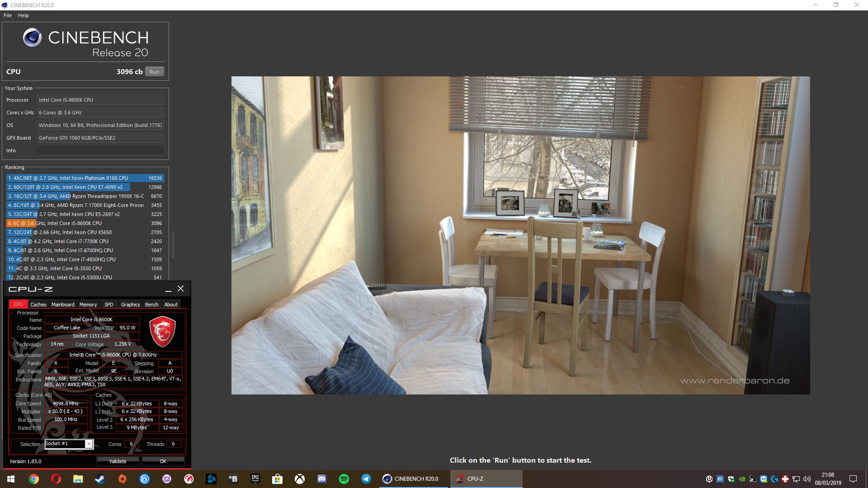868x488 pixels.
Task: Click the OK button in CPU-Z
Action: [163, 461]
